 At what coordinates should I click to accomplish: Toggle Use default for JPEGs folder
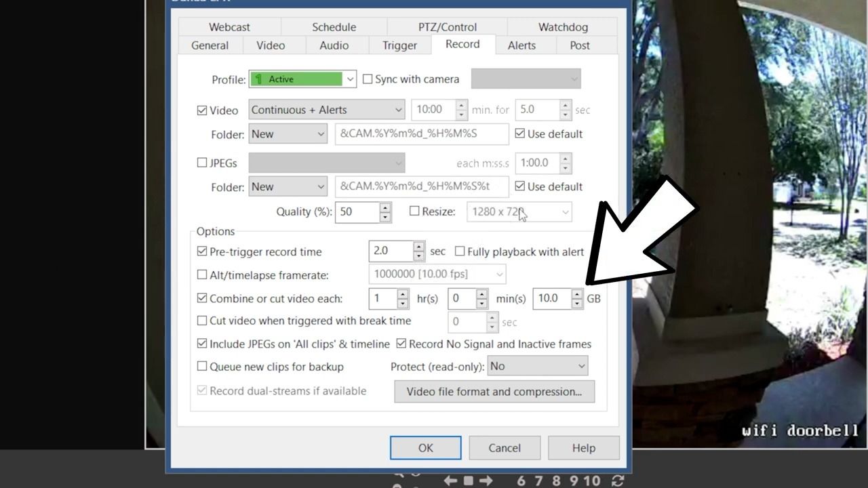point(519,186)
